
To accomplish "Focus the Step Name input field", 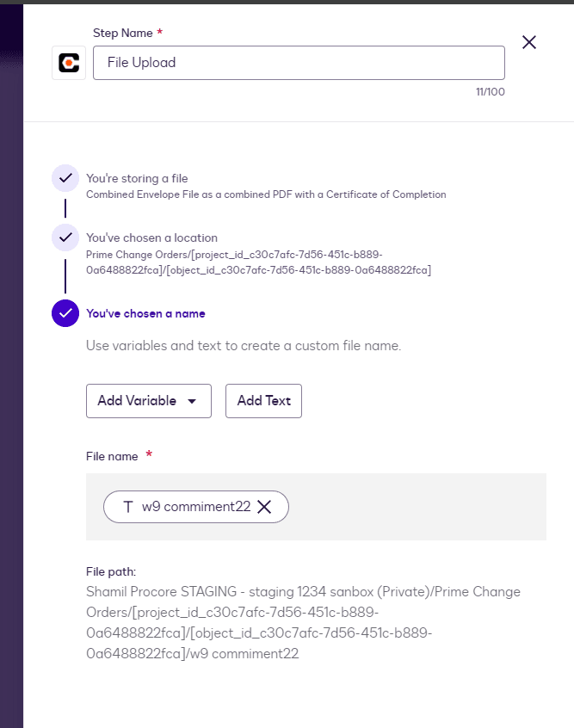I will [299, 63].
